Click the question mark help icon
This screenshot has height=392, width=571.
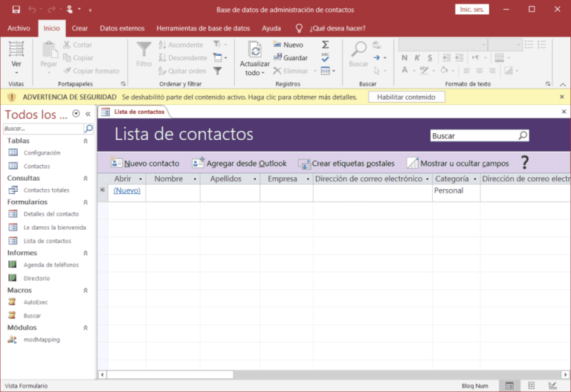(x=524, y=162)
